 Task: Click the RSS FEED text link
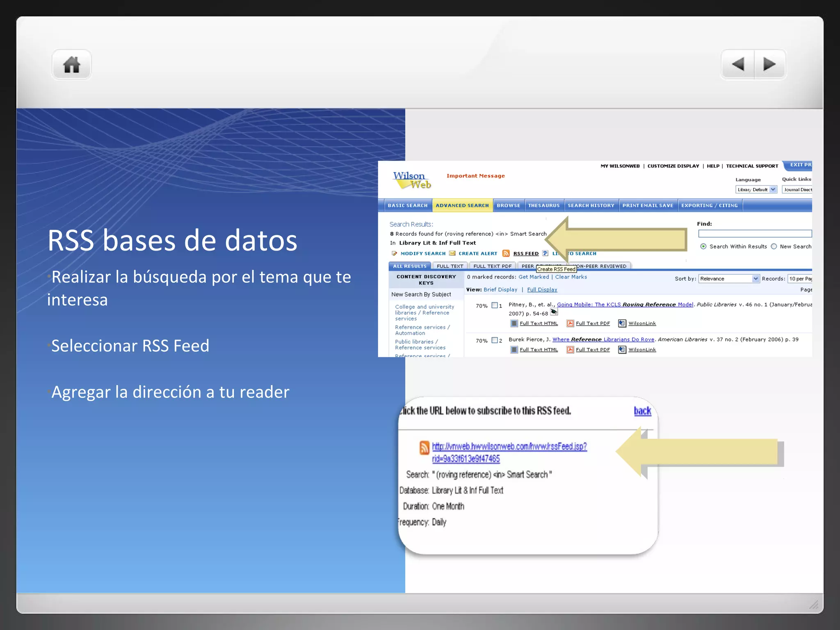click(x=526, y=253)
